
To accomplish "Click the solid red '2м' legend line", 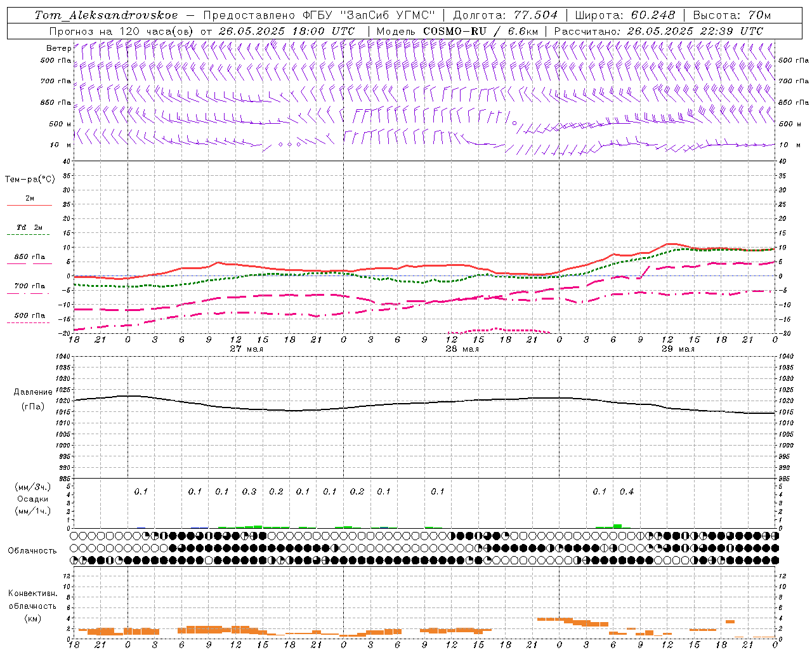I will tap(29, 206).
